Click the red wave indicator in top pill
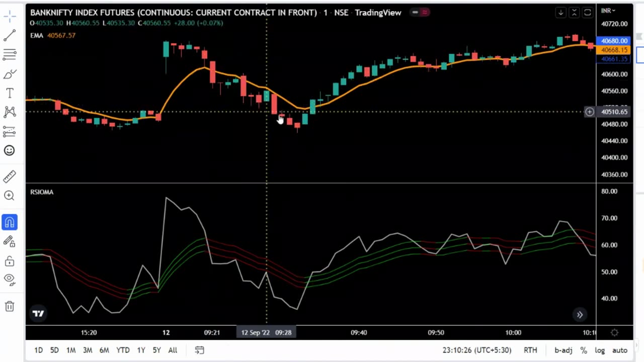The image size is (644, 362). 425,12
